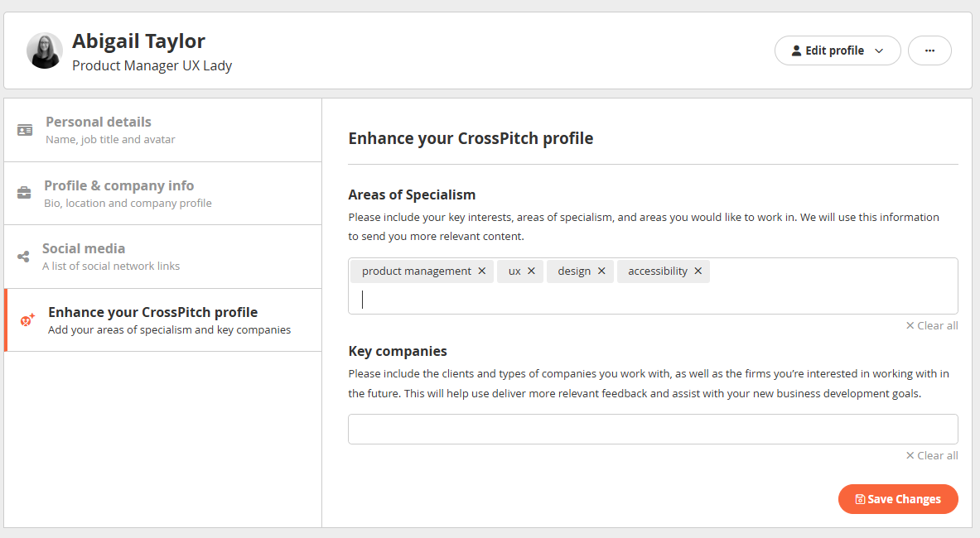Switch to Social media section
The height and width of the screenshot is (538, 980).
[x=163, y=257]
